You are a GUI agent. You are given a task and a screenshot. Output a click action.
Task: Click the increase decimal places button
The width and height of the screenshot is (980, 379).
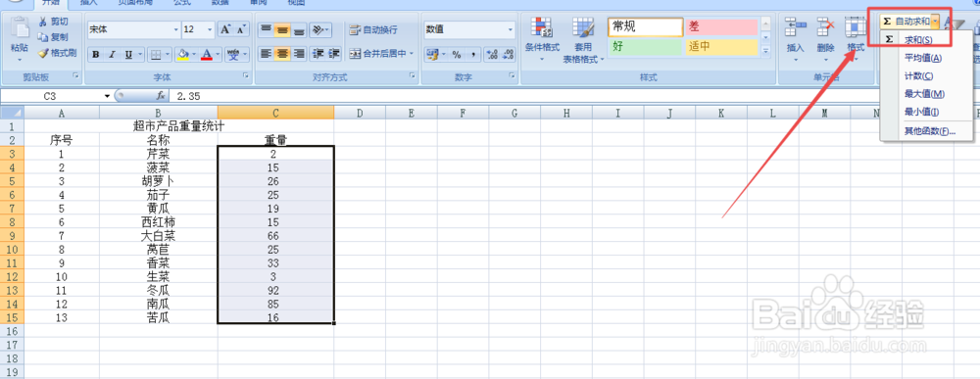coord(491,55)
